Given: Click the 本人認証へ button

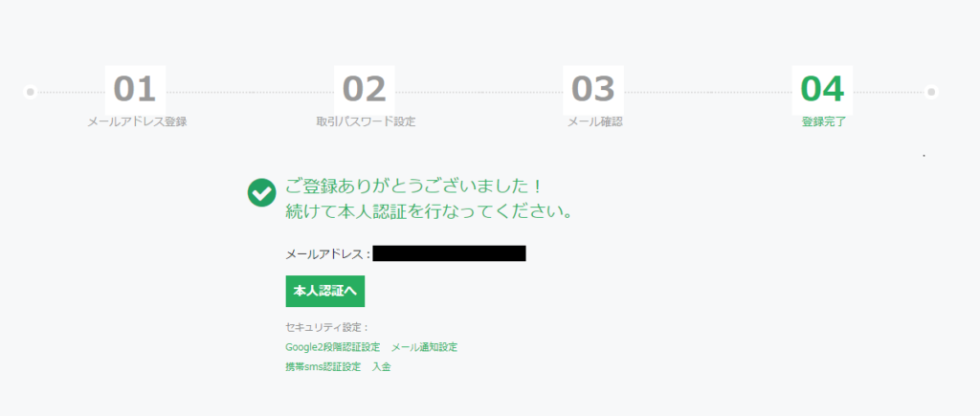Looking at the screenshot, I should tap(325, 291).
